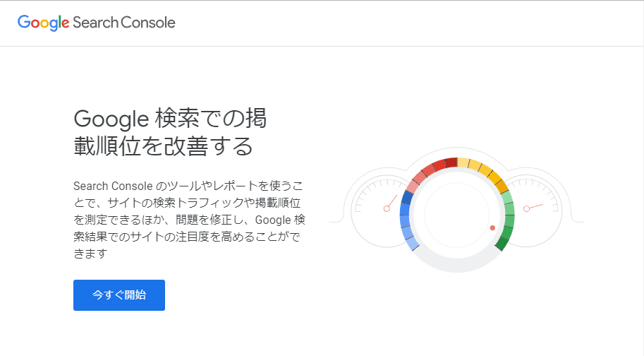Open the Google Search Console logo link

[97, 23]
